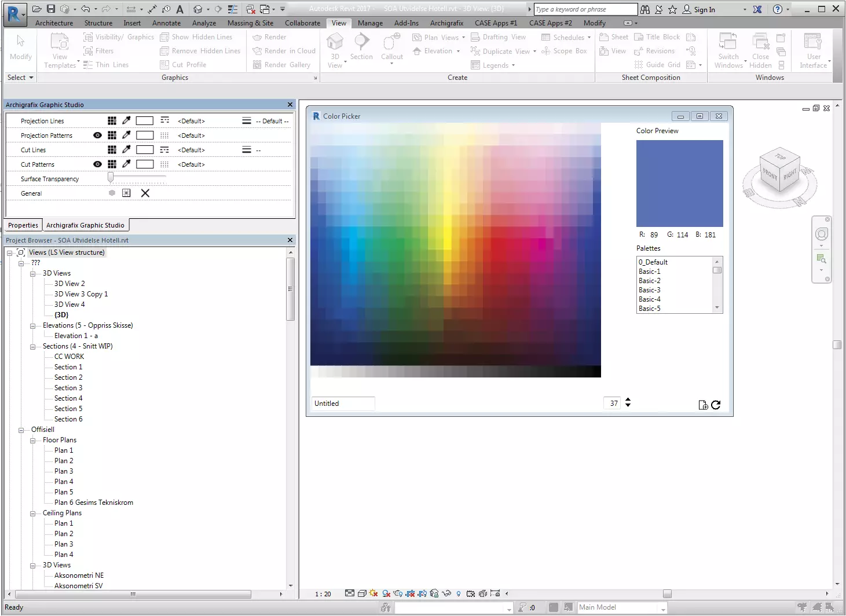Viewport: 846px width, 616px height.
Task: Switch to the Manage ribbon tab
Action: 370,23
